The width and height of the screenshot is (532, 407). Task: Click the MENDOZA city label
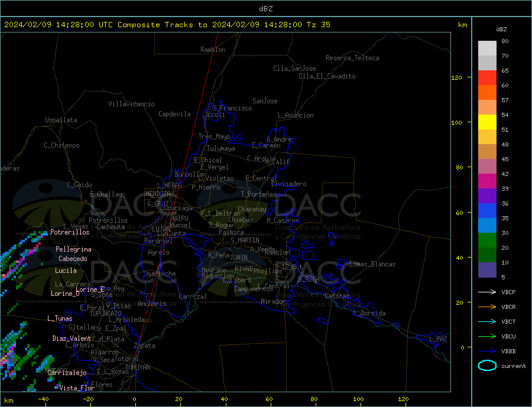(158, 194)
